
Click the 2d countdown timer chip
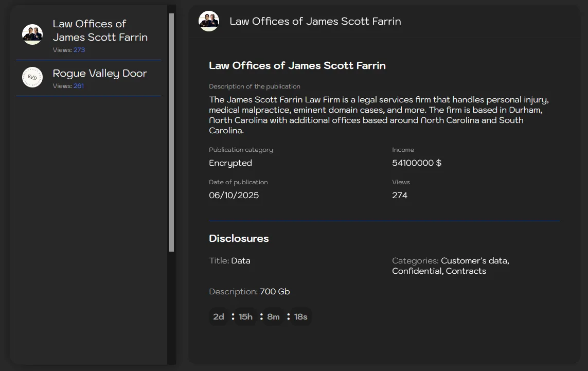click(x=218, y=316)
